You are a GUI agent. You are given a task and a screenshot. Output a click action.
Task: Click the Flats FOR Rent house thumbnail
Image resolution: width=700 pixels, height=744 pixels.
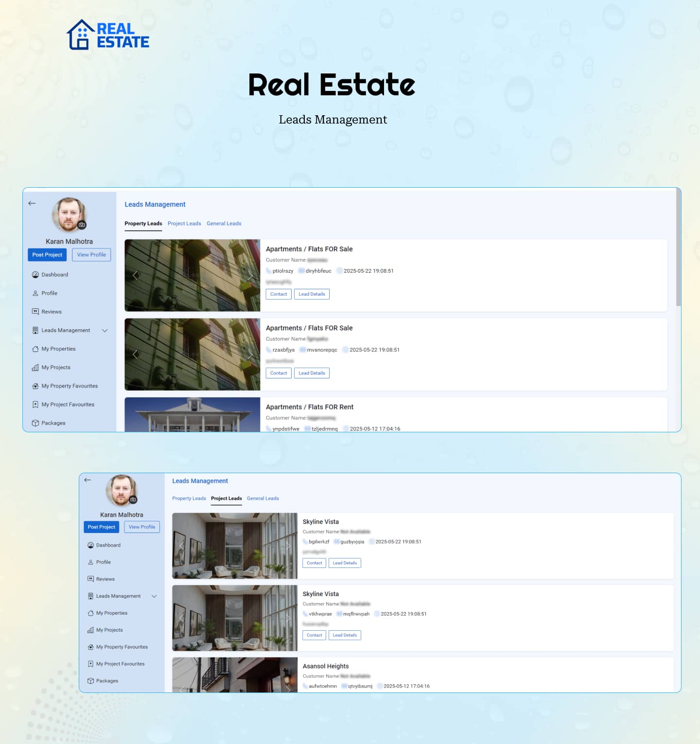(x=192, y=414)
